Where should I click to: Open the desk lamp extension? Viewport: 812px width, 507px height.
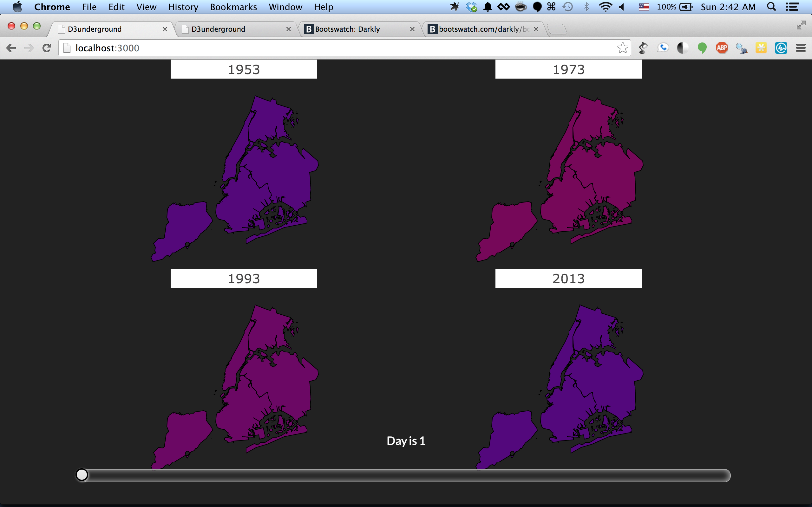pos(643,48)
